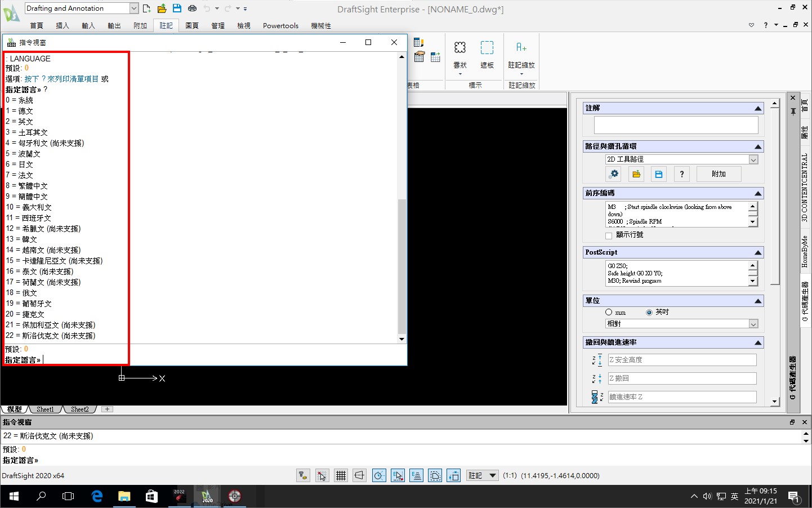Switch to the Sheet1 tab

[45, 409]
